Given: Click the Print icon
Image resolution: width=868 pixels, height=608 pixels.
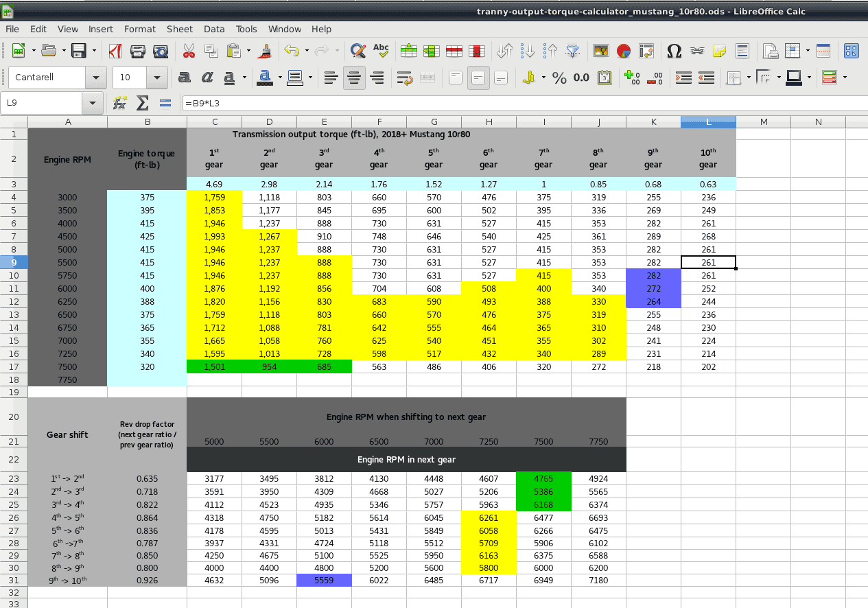Looking at the screenshot, I should coord(138,51).
